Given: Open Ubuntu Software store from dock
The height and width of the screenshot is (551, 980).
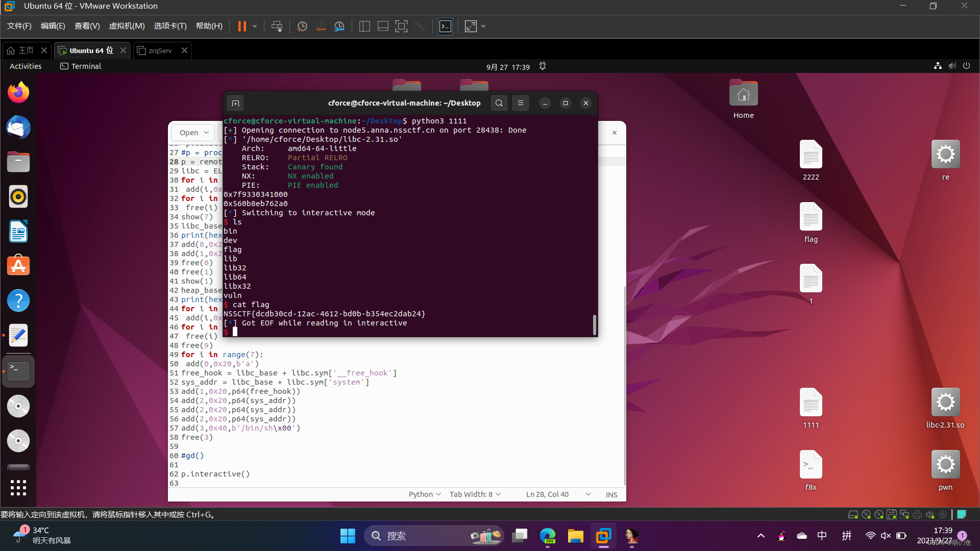Looking at the screenshot, I should [x=18, y=266].
